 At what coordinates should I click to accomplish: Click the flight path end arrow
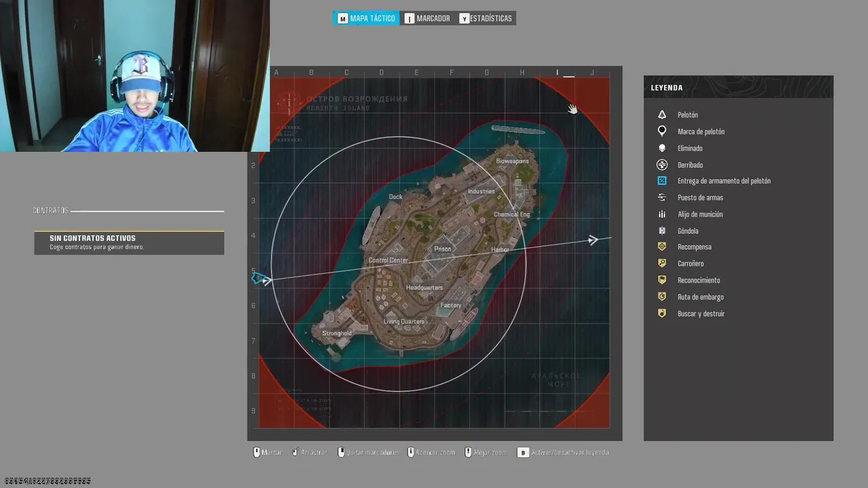coord(593,240)
